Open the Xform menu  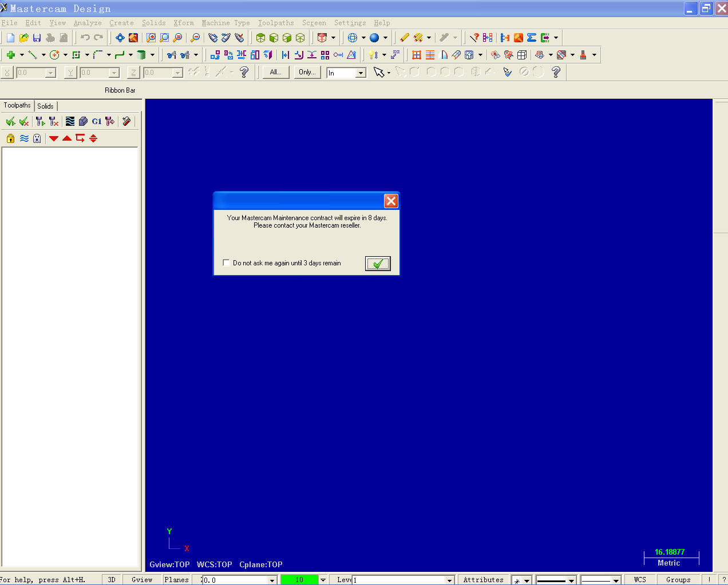click(184, 23)
